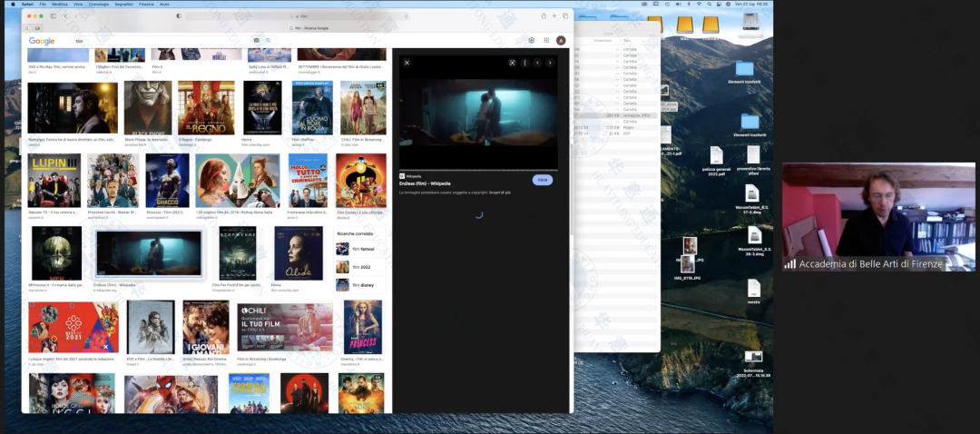Viewport: 980px width, 434px height.
Task: Open the Apple menu
Action: point(13,4)
